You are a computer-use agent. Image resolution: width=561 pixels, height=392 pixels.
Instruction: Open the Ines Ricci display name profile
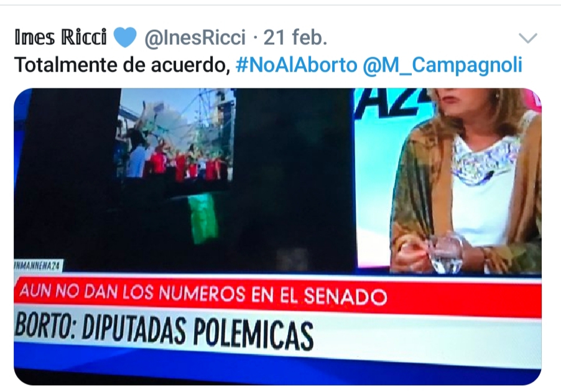[x=61, y=37]
